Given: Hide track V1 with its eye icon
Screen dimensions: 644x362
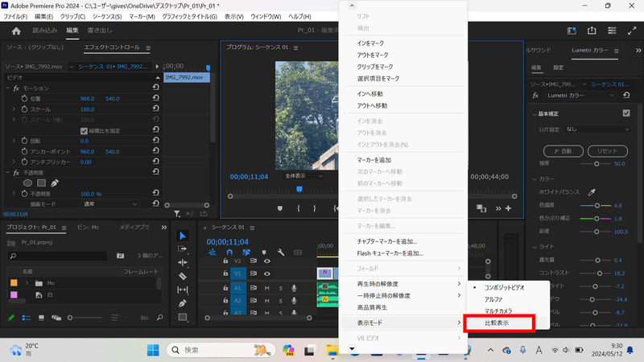Looking at the screenshot, I should pyautogui.click(x=267, y=274).
